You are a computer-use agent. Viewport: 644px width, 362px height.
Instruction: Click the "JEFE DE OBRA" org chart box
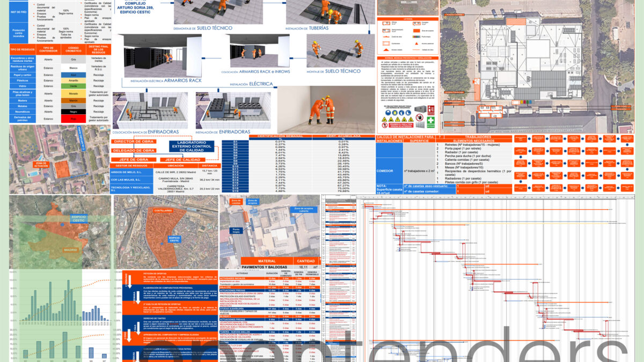point(134,159)
